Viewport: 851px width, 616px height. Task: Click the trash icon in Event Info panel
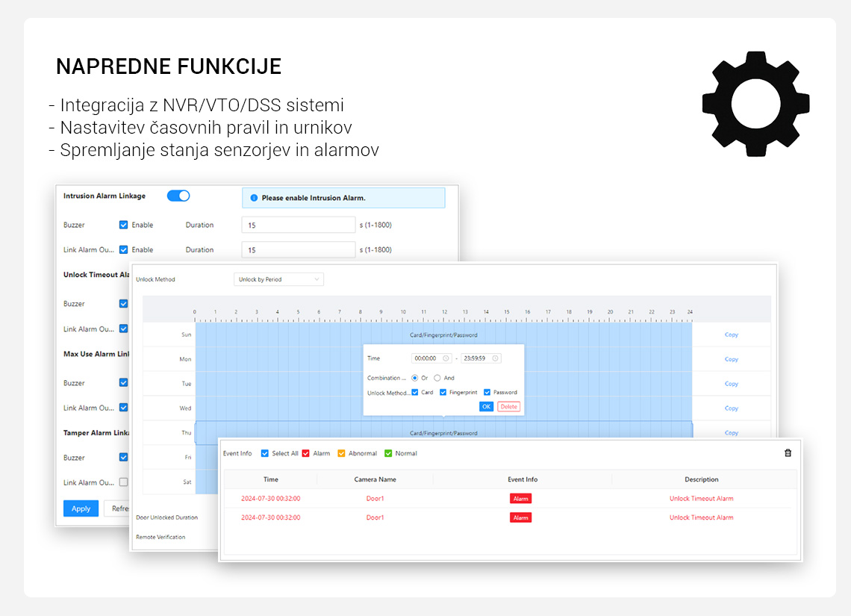[788, 453]
